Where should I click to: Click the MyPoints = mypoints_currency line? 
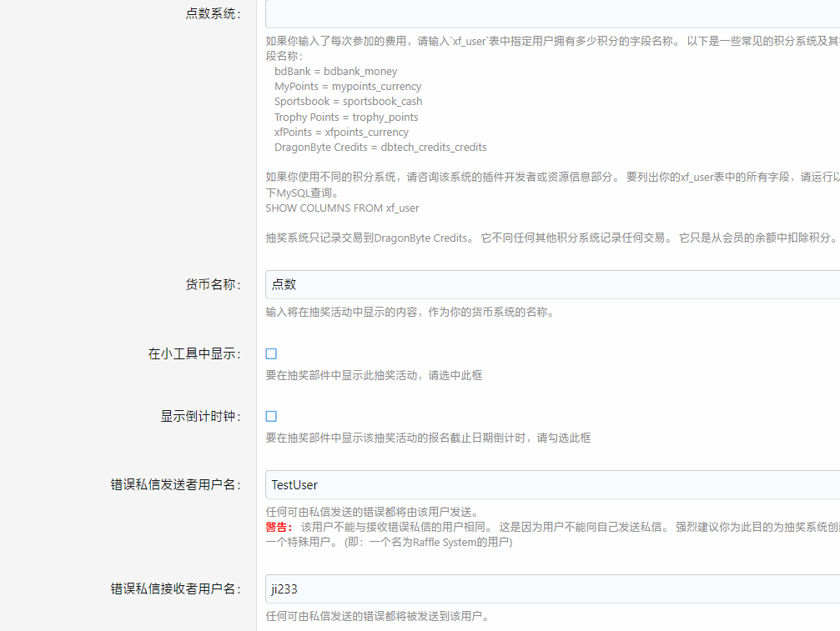click(347, 87)
